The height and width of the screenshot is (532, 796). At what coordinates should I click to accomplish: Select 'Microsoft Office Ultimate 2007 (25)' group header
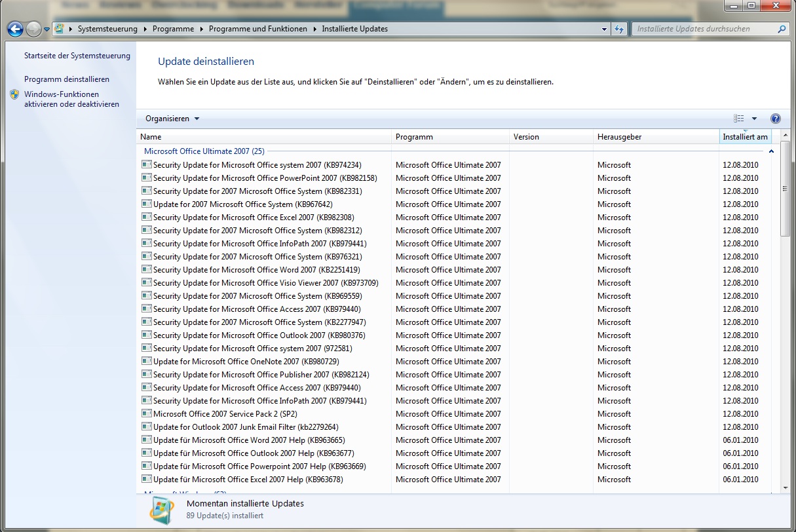click(204, 151)
